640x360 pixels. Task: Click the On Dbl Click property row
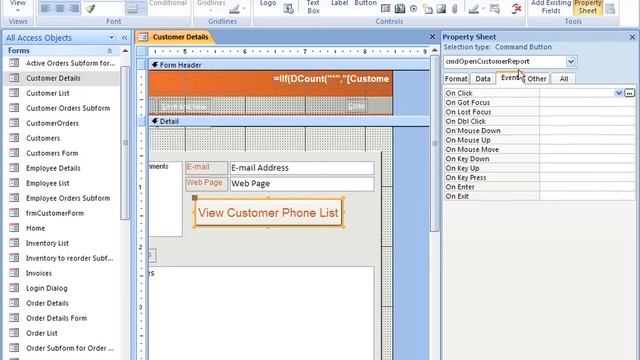(540, 121)
